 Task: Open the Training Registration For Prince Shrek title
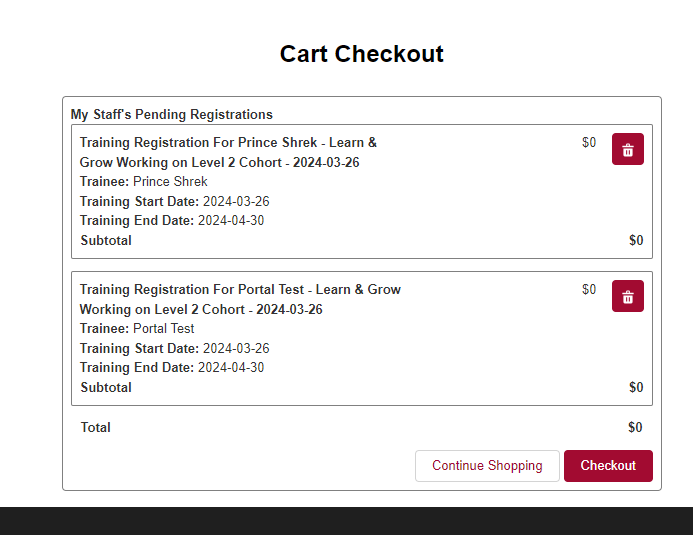pyautogui.click(x=228, y=152)
